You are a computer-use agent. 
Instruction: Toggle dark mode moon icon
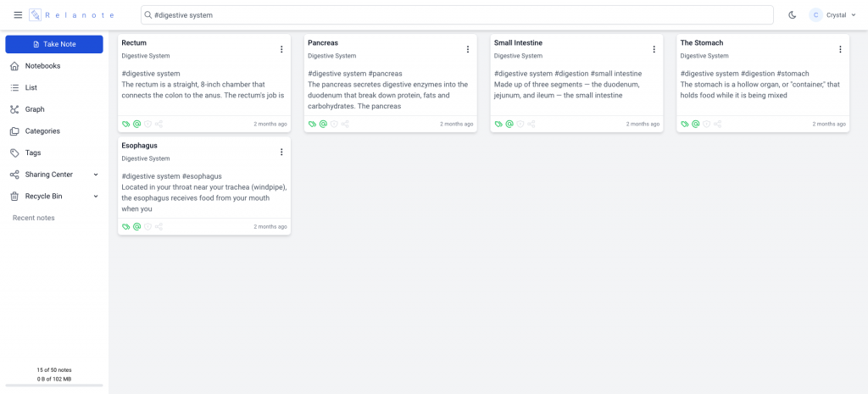coord(793,15)
